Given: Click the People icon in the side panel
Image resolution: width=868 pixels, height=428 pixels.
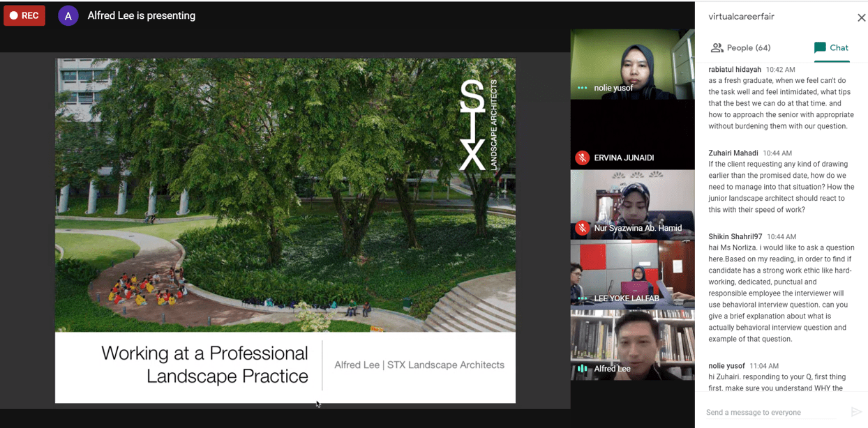Looking at the screenshot, I should (717, 47).
